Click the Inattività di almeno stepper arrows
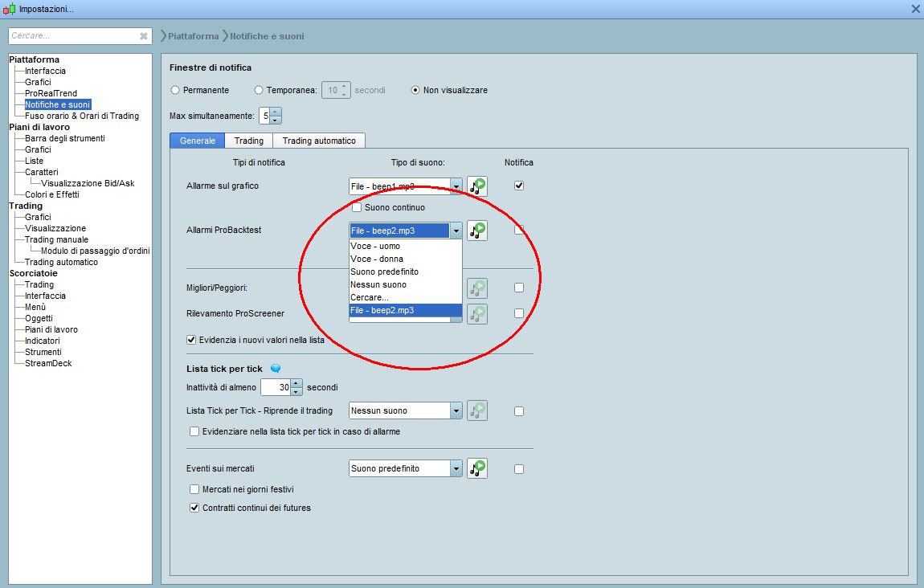Image resolution: width=924 pixels, height=588 pixels. pyautogui.click(x=296, y=387)
